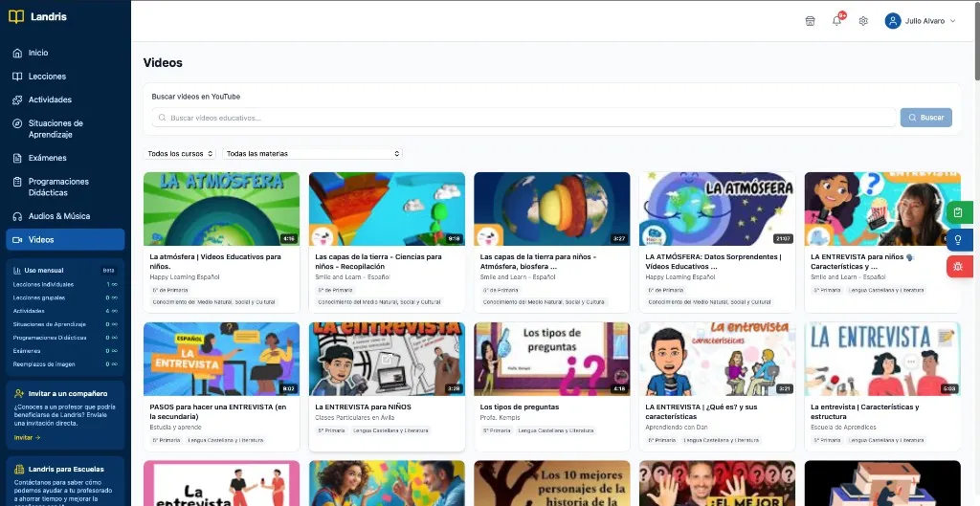
Task: Click Buscar videos en YouTube label
Action: pyautogui.click(x=195, y=97)
